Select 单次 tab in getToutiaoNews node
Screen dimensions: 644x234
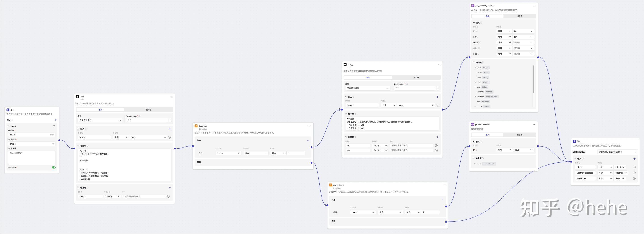tap(488, 135)
